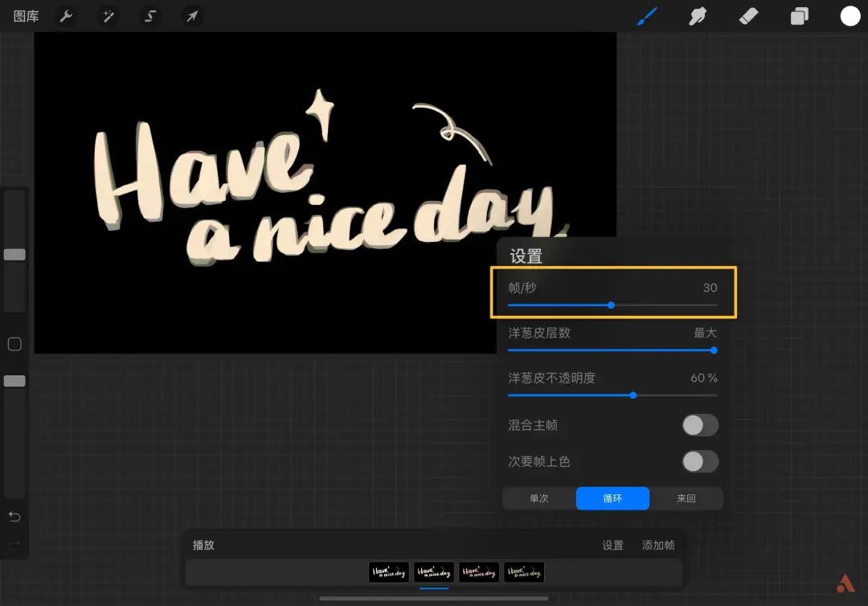
Task: Select the fourth frame thumbnail in timeline
Action: pos(524,572)
